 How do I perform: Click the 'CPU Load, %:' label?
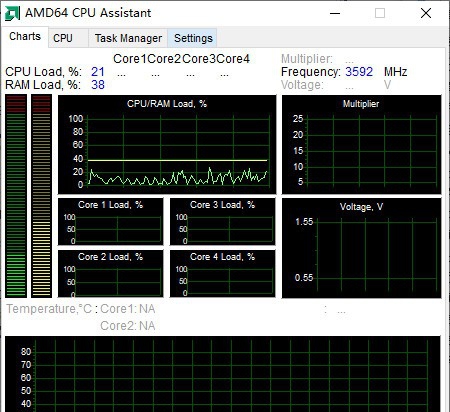coord(43,72)
